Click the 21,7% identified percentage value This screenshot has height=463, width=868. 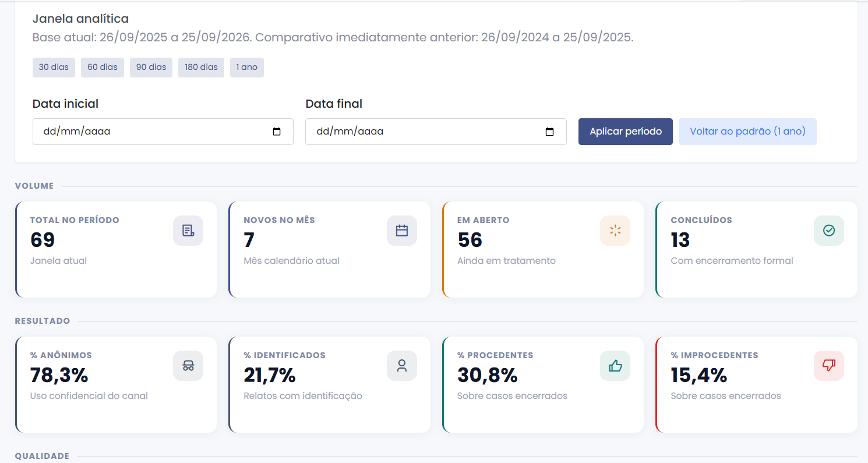tap(270, 375)
